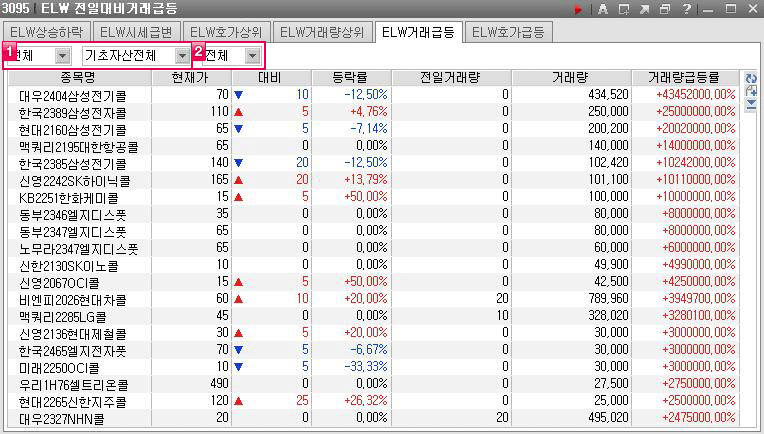Click the add new window icon in title bar
764x434 pixels.
pos(624,9)
